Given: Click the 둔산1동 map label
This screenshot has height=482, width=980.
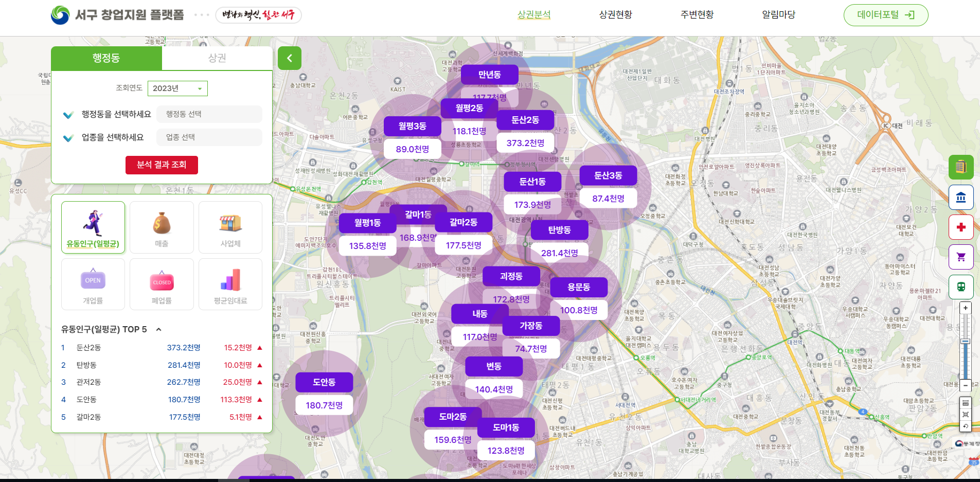Looking at the screenshot, I should (532, 182).
